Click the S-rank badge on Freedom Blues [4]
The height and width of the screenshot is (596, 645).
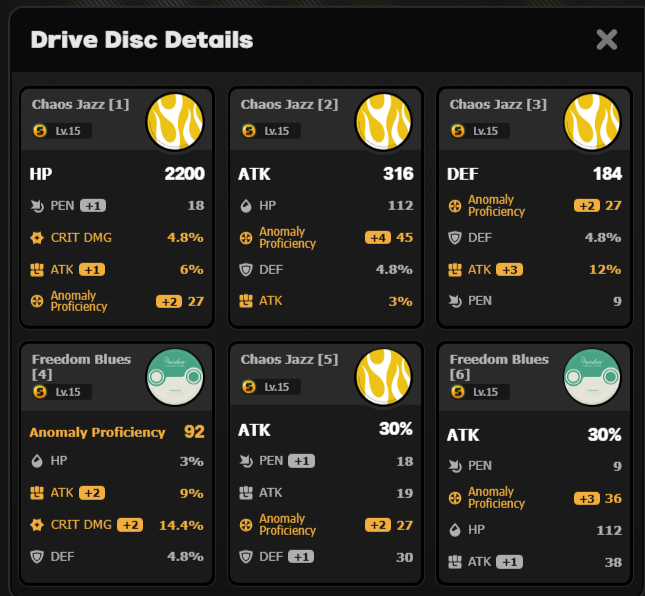tap(40, 392)
